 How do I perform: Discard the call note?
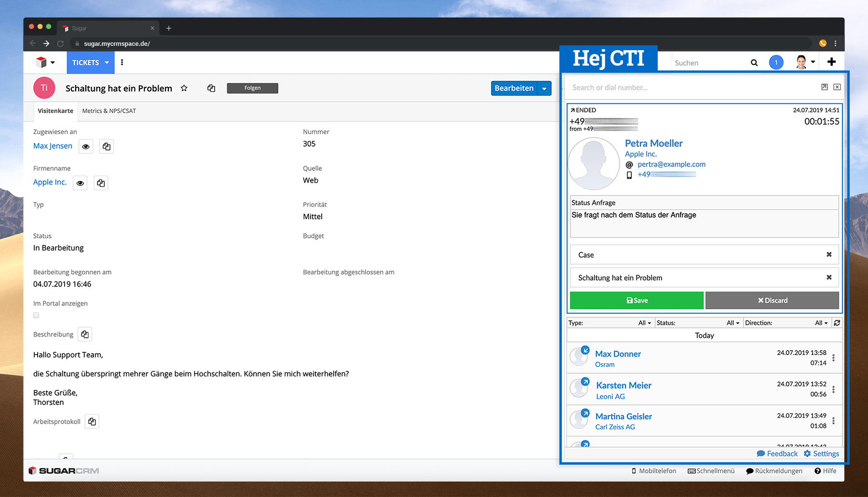[x=772, y=300]
